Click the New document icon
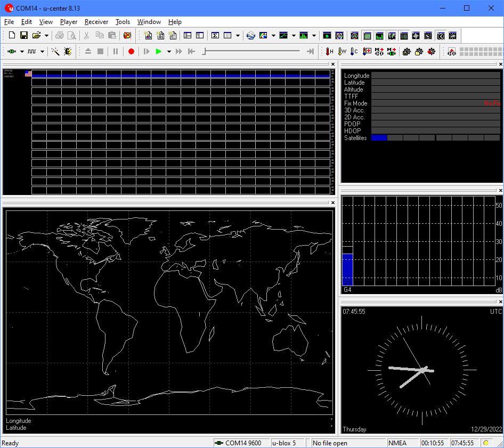Image resolution: width=504 pixels, height=448 pixels. point(12,36)
